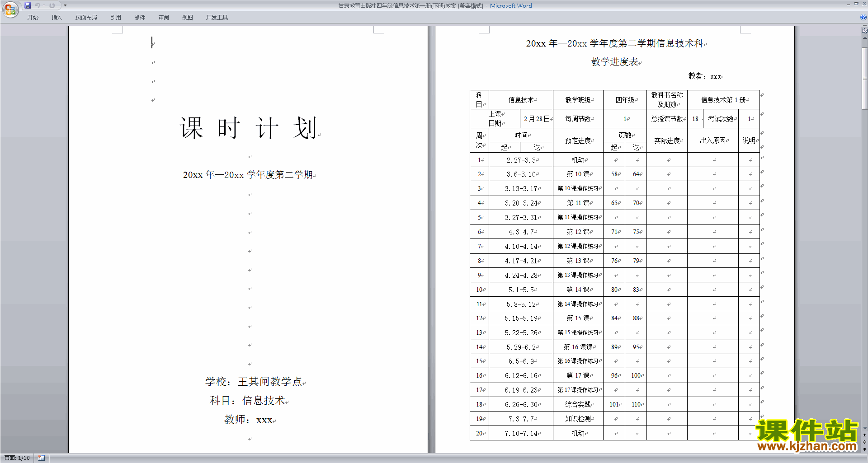The width and height of the screenshot is (868, 463).
Task: Open the 审阅 ribbon tab
Action: click(164, 18)
